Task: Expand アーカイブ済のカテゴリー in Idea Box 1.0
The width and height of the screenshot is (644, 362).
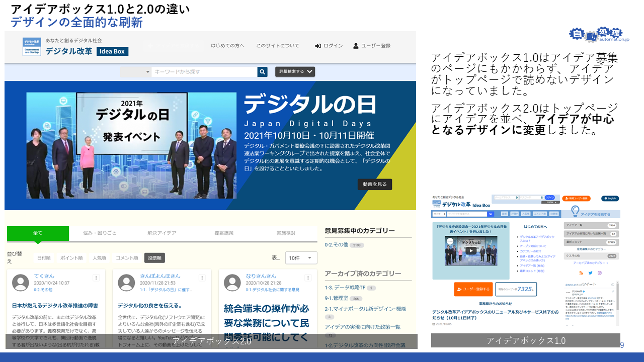Action: tap(591, 263)
